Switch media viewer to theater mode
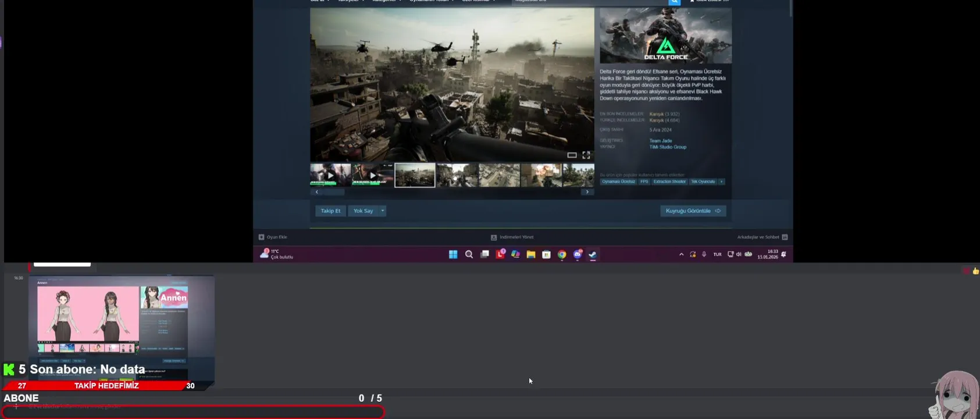 [x=572, y=155]
